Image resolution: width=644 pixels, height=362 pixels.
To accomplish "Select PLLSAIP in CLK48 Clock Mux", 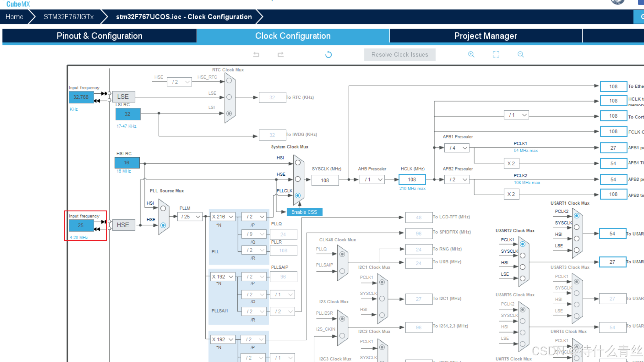I will [x=342, y=271].
